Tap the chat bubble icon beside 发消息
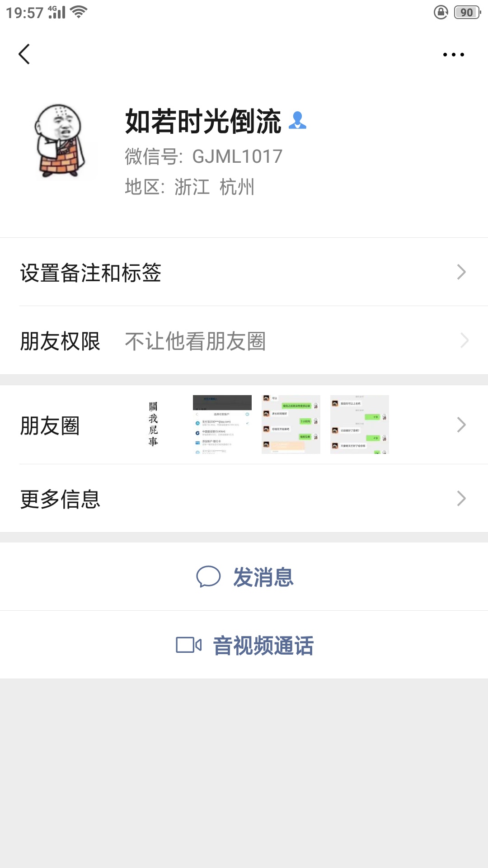 pyautogui.click(x=208, y=577)
